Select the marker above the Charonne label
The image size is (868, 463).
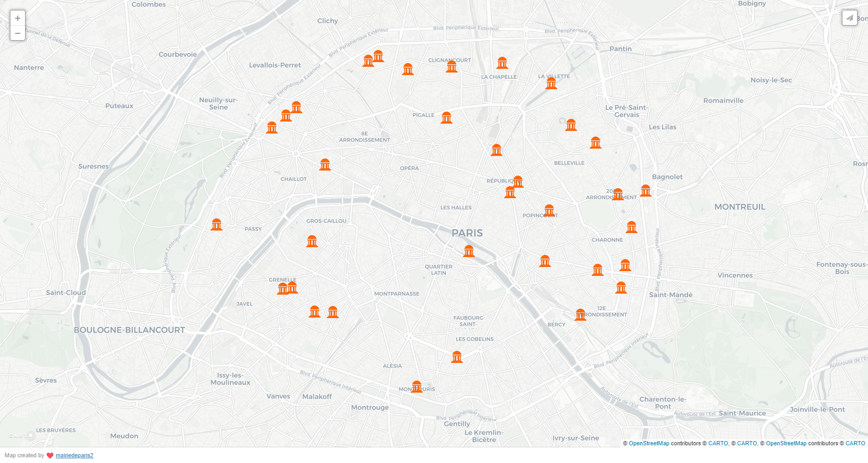tap(632, 227)
